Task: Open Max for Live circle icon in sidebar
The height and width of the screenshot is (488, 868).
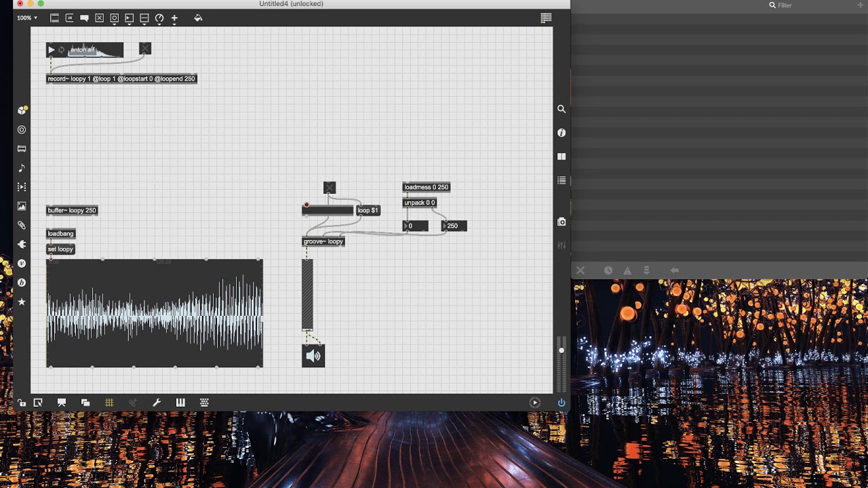Action: [x=22, y=129]
